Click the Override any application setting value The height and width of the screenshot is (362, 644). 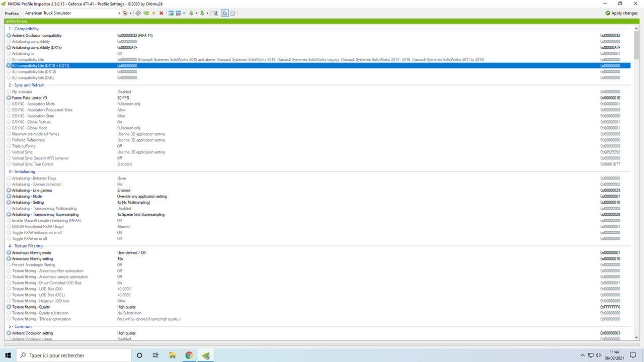(x=142, y=197)
